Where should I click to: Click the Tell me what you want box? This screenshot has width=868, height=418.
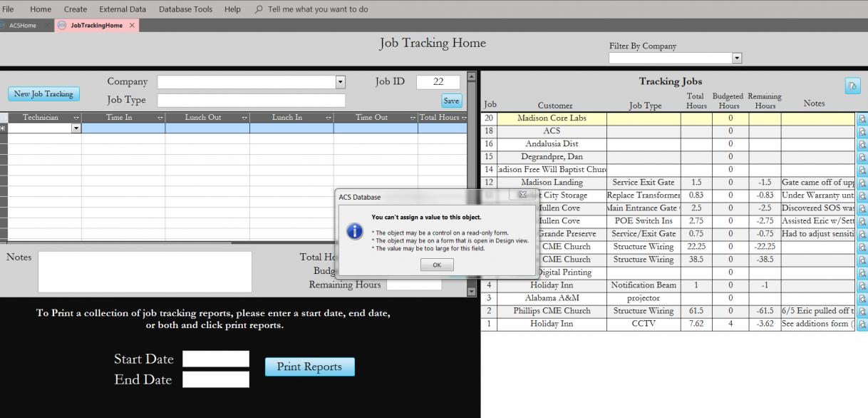tap(318, 9)
